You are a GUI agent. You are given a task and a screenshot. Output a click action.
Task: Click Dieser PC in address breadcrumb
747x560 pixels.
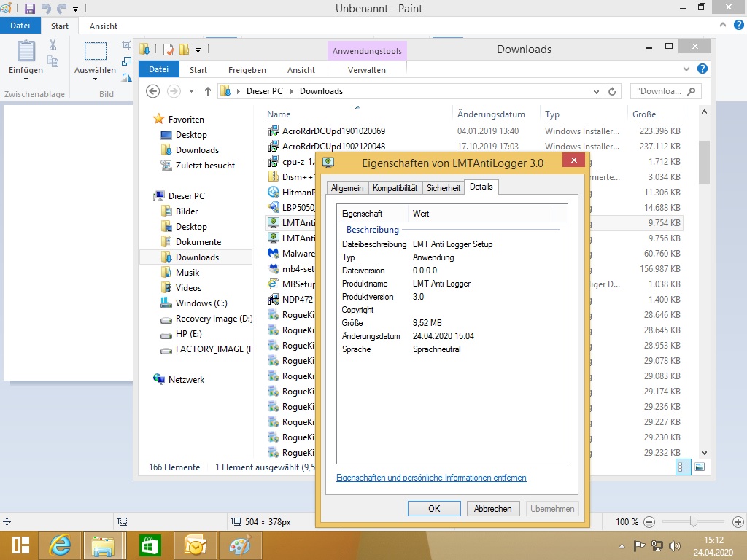(x=264, y=91)
